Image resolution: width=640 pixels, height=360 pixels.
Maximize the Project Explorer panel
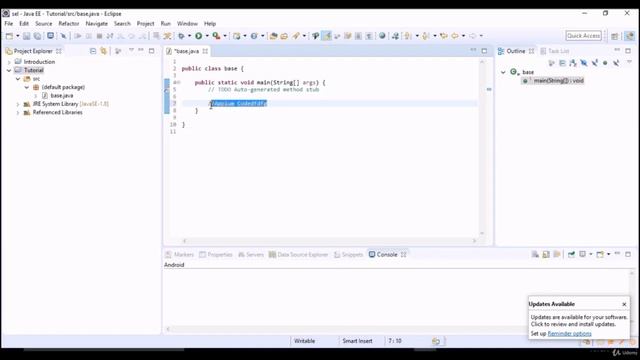coord(151,51)
